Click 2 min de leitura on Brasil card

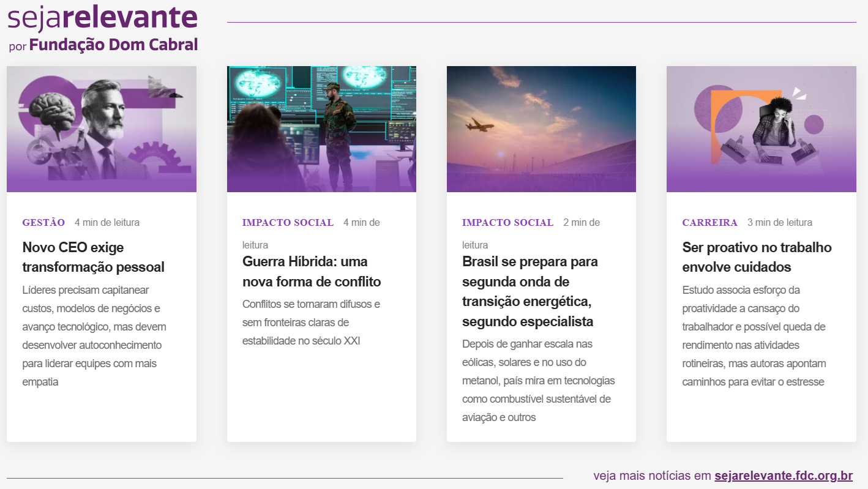click(531, 234)
